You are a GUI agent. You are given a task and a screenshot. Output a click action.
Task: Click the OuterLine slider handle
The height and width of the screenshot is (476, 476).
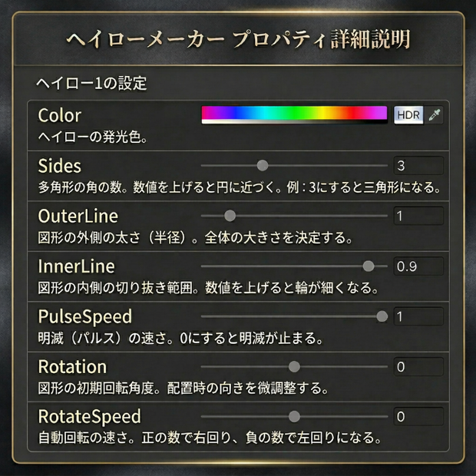[230, 216]
